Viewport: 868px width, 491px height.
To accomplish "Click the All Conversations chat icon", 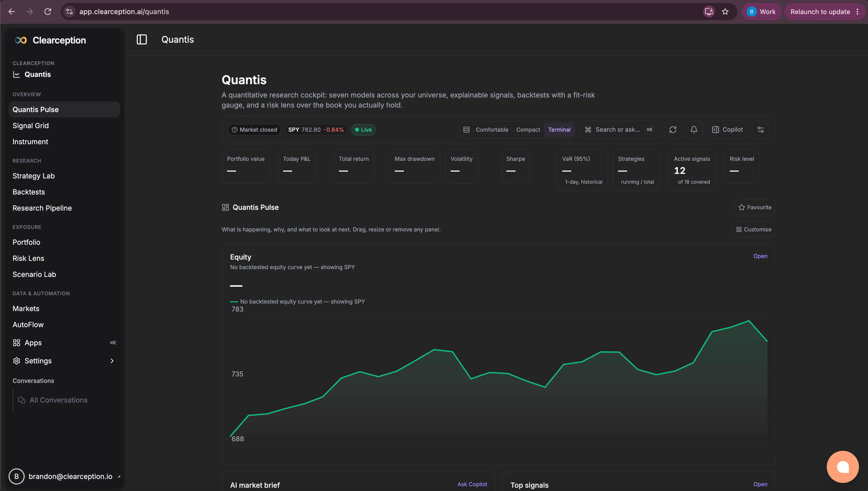I will pyautogui.click(x=22, y=400).
